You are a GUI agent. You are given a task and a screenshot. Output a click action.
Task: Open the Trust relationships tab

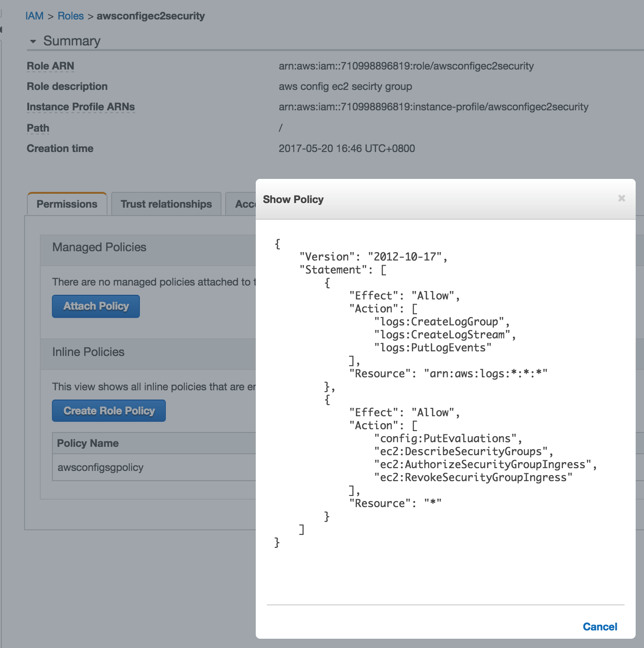click(x=166, y=204)
